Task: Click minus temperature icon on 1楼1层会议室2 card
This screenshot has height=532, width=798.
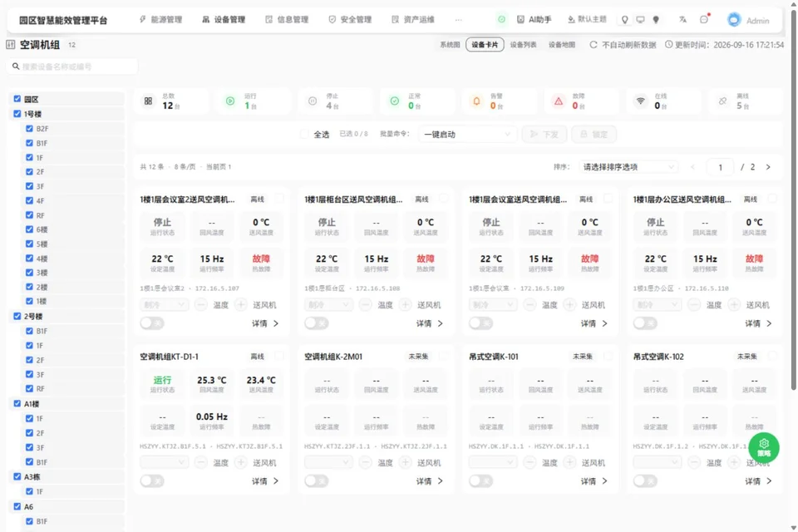Action: tap(201, 304)
